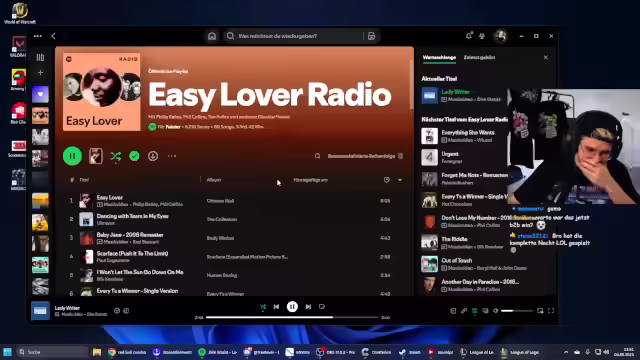Open Steam from the taskbar
Viewport: 640px width, 360px height.
tap(410, 352)
